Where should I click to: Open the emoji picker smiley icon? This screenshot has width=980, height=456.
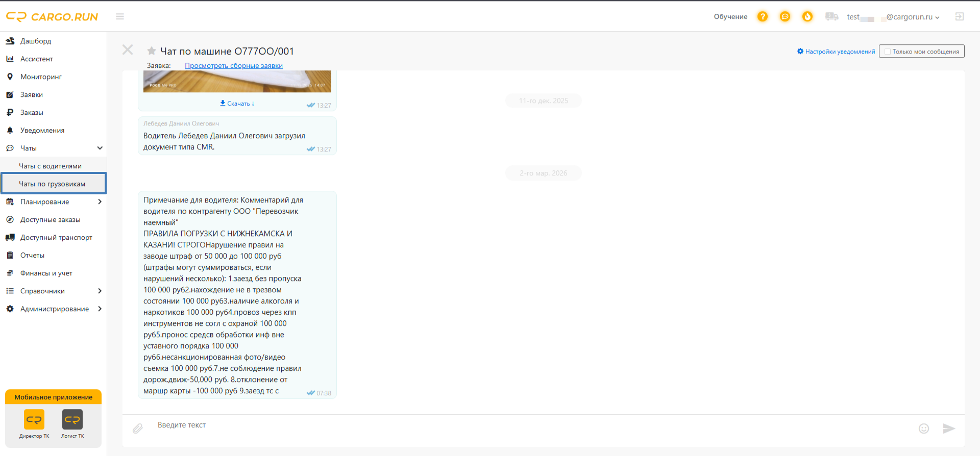(x=924, y=428)
